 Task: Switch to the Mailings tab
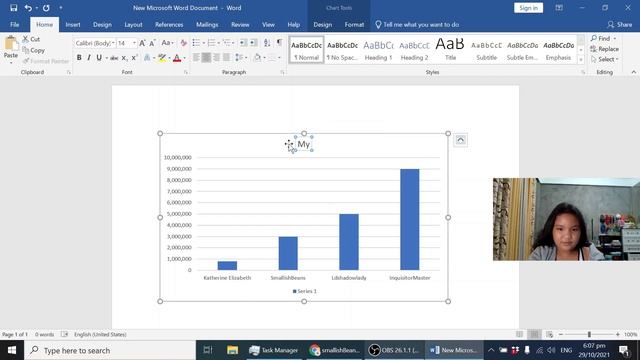[207, 24]
